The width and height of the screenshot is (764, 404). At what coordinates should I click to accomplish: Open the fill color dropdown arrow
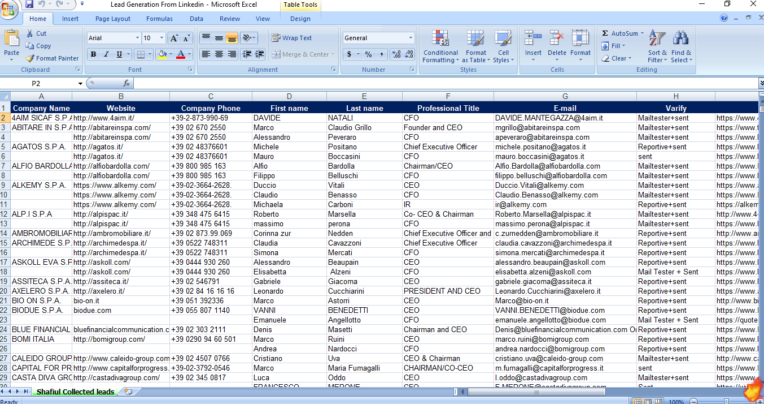tap(171, 55)
